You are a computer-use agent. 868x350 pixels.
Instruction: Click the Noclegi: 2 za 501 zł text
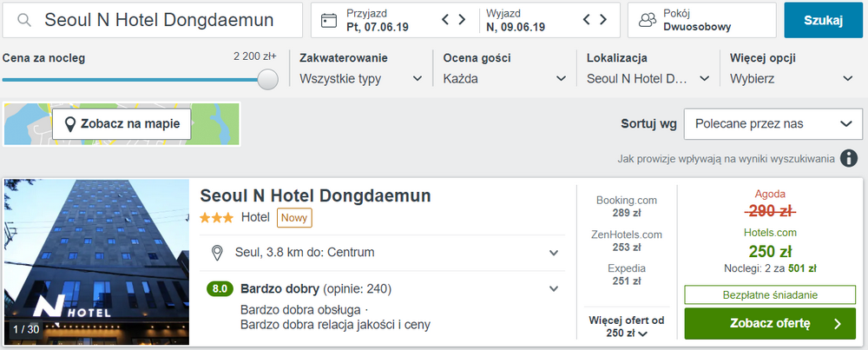coord(770,268)
